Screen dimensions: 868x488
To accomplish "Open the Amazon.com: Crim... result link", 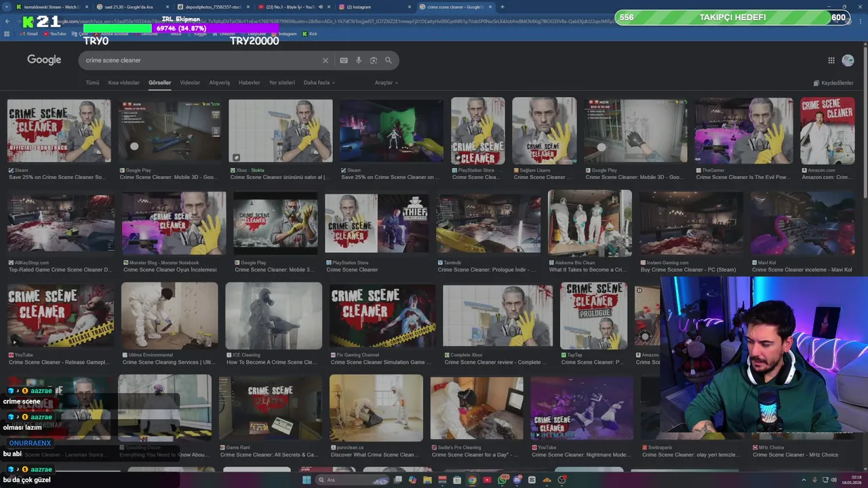I will pos(827,177).
